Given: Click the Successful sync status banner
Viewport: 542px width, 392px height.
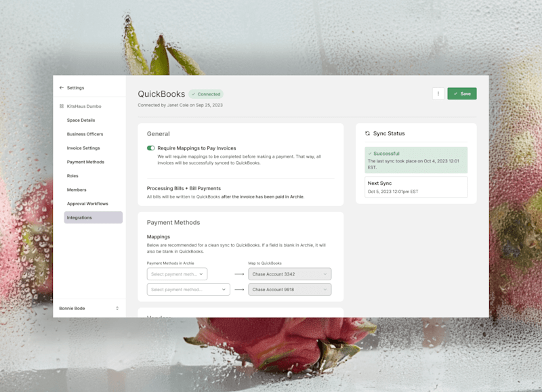Looking at the screenshot, I should [416, 160].
